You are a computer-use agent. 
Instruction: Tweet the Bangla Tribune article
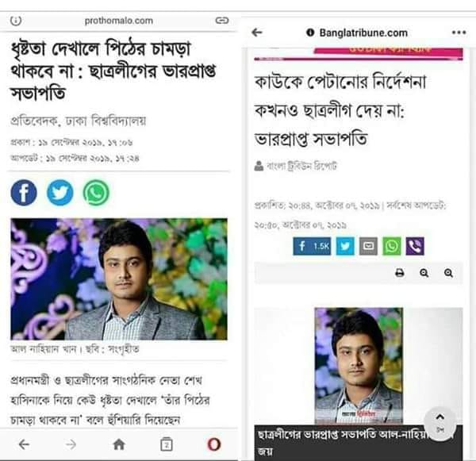tap(345, 246)
